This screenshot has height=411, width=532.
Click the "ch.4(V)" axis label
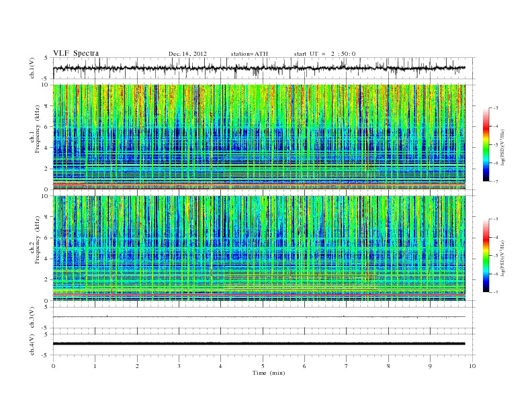(x=32, y=345)
